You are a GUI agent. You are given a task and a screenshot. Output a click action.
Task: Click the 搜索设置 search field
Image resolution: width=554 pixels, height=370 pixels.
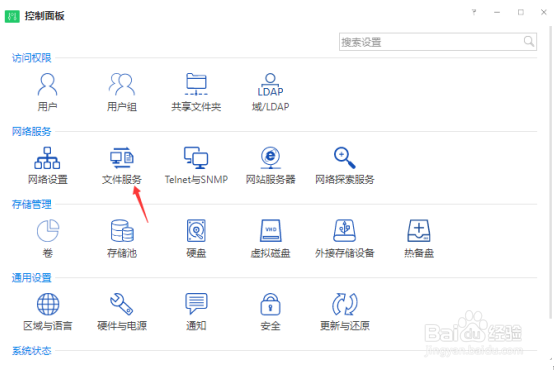coord(438,42)
